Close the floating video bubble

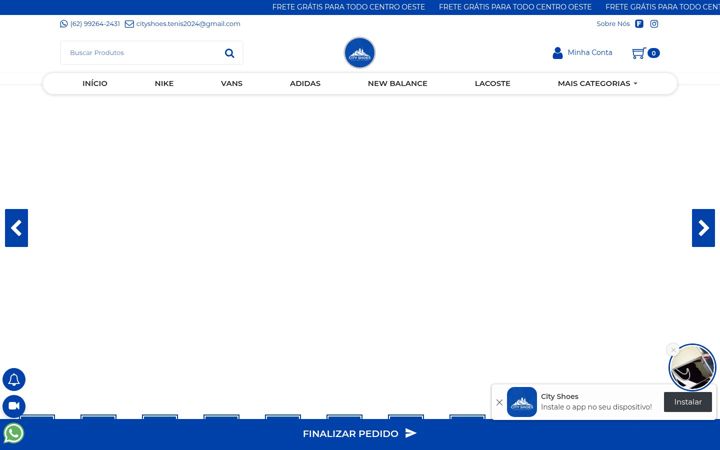click(x=673, y=350)
